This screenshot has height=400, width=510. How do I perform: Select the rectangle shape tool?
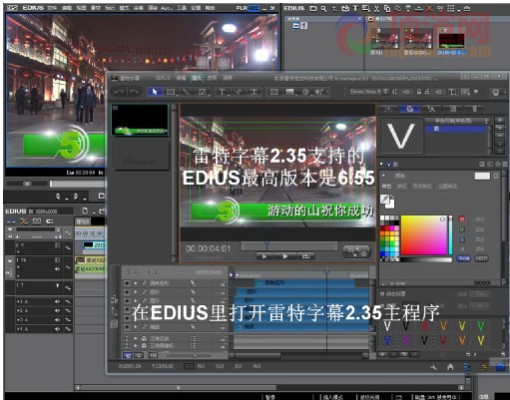(x=170, y=92)
